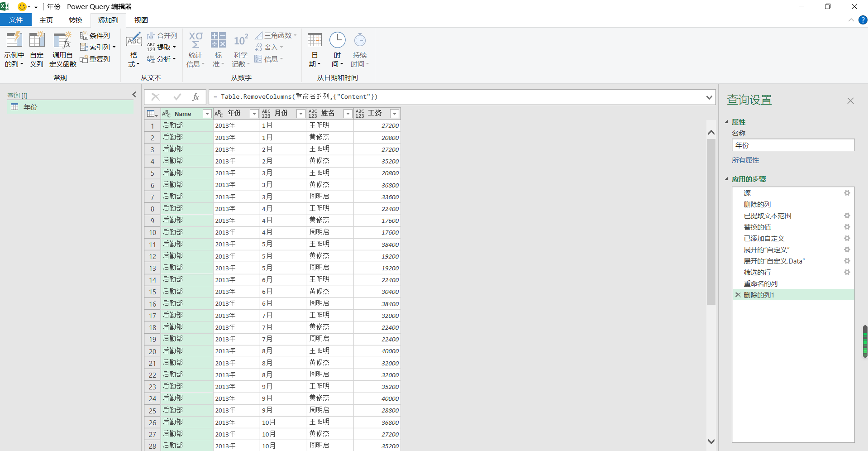
Task: Open the filter dropdown on the 年份 column
Action: coord(254,114)
